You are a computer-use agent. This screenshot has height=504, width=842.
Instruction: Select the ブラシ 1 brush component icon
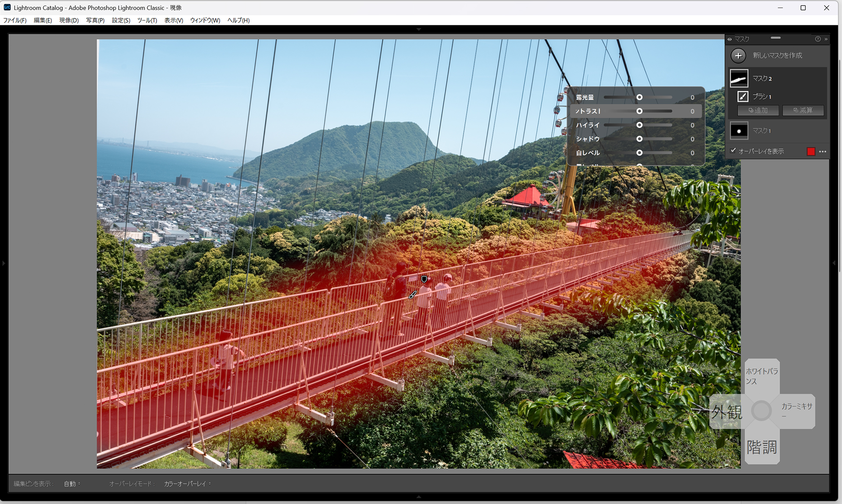(742, 96)
